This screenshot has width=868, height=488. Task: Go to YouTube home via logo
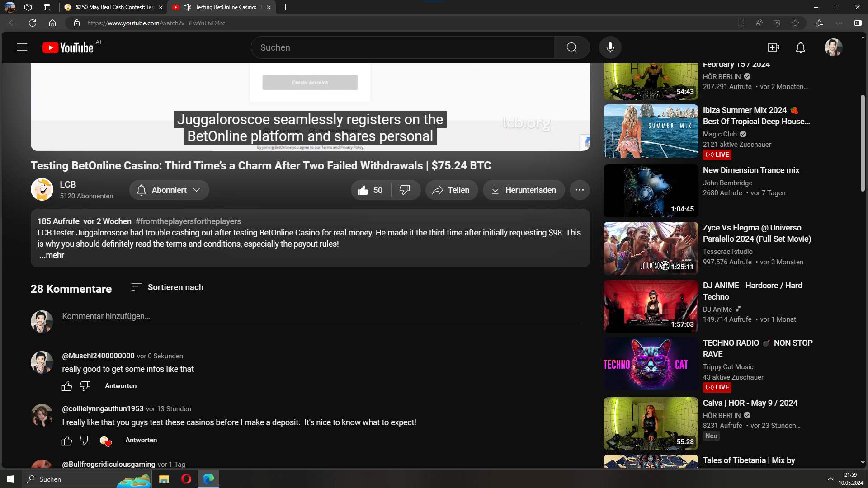(68, 47)
